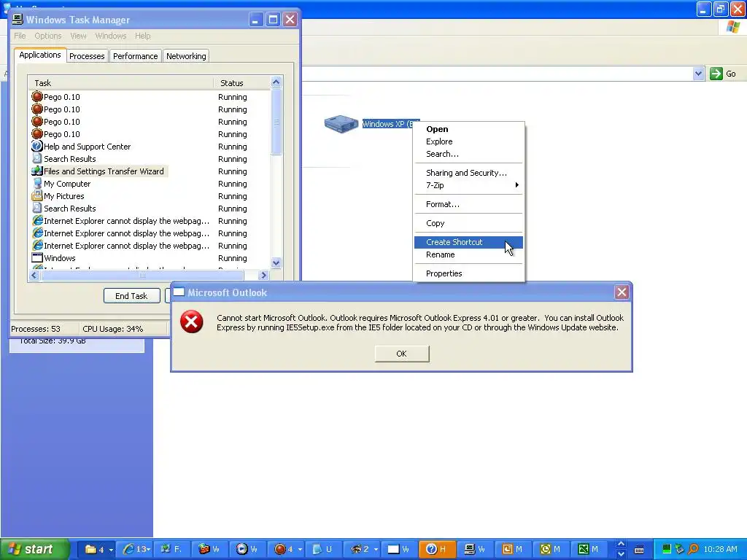Close the Microsoft Outlook error dialog
The height and width of the screenshot is (560, 747).
point(622,292)
